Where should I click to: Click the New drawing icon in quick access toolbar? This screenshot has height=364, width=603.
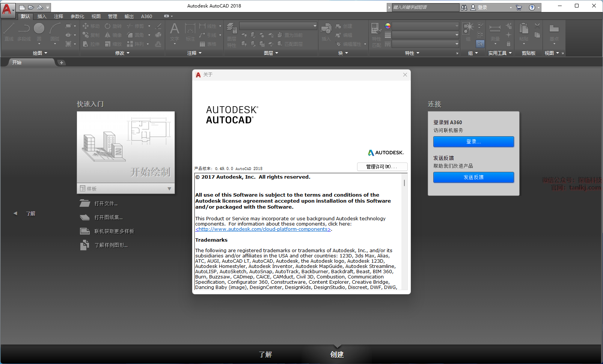[22, 8]
